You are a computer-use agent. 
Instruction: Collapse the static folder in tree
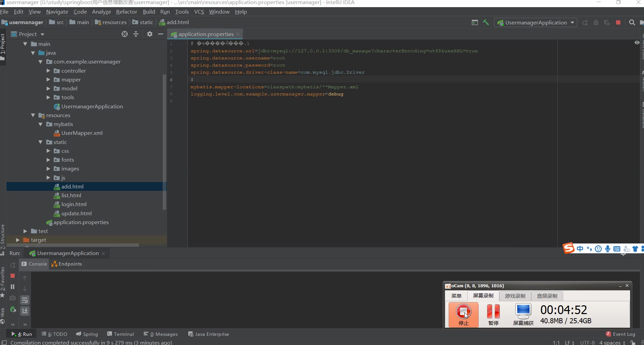[x=40, y=142]
